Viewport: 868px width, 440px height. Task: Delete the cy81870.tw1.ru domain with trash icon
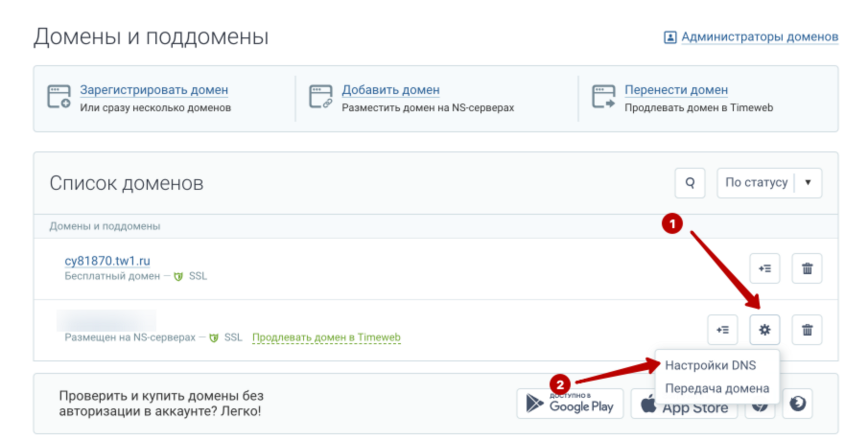[807, 269]
